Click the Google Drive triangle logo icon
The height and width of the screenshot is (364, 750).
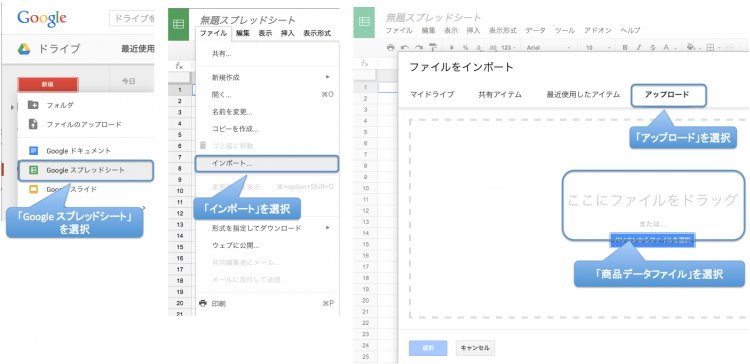pos(24,49)
